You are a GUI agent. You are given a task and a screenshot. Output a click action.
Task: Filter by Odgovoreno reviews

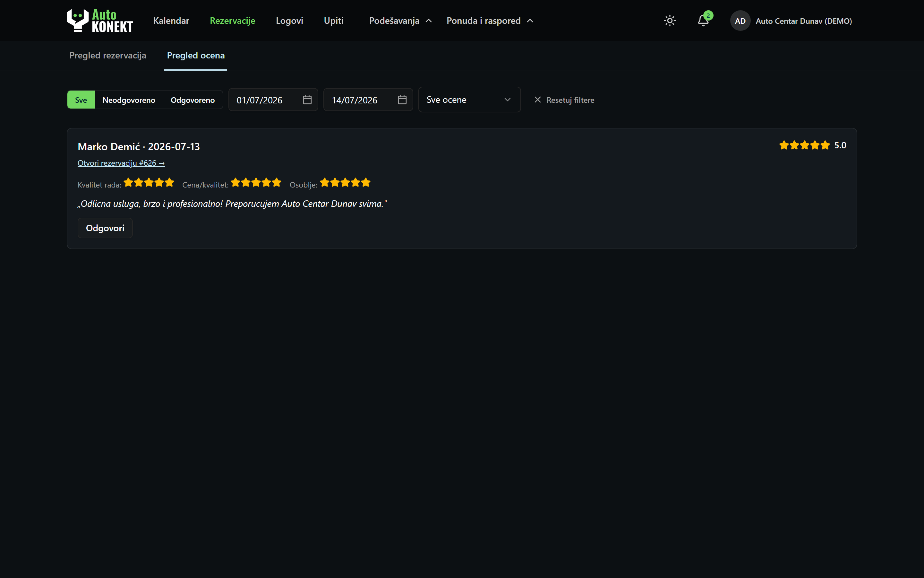(x=193, y=100)
